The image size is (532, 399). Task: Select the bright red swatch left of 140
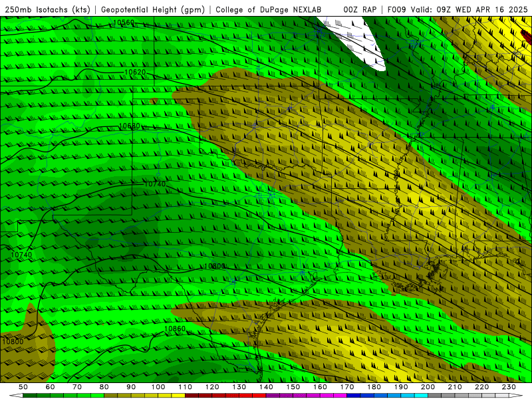click(x=259, y=396)
